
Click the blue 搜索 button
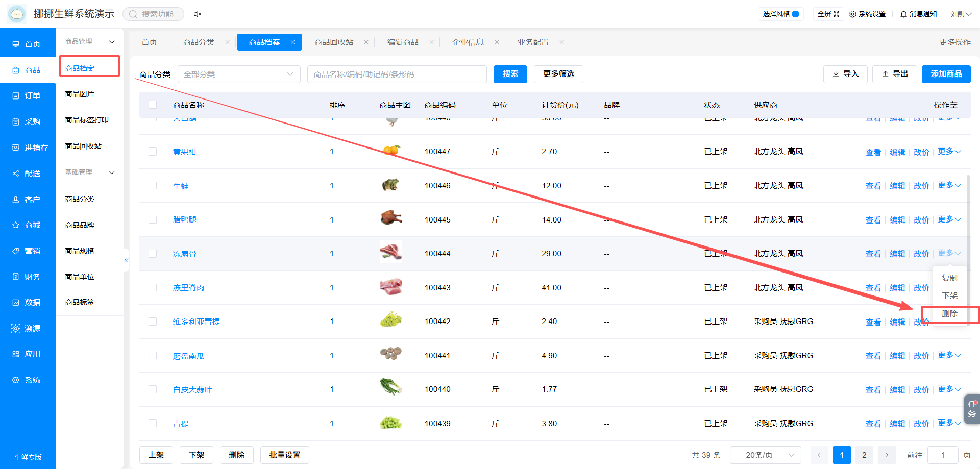[510, 74]
